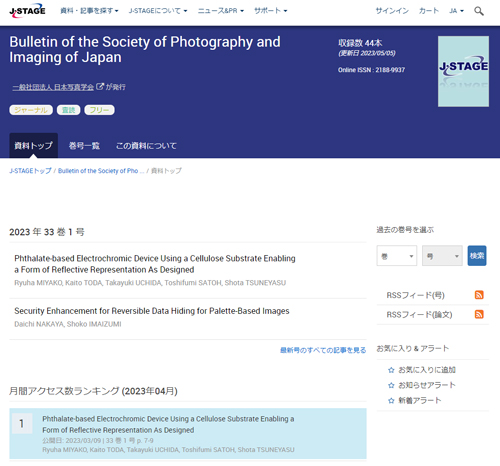Open the search magnifier icon
Image resolution: width=500 pixels, height=466 pixels.
point(479,11)
